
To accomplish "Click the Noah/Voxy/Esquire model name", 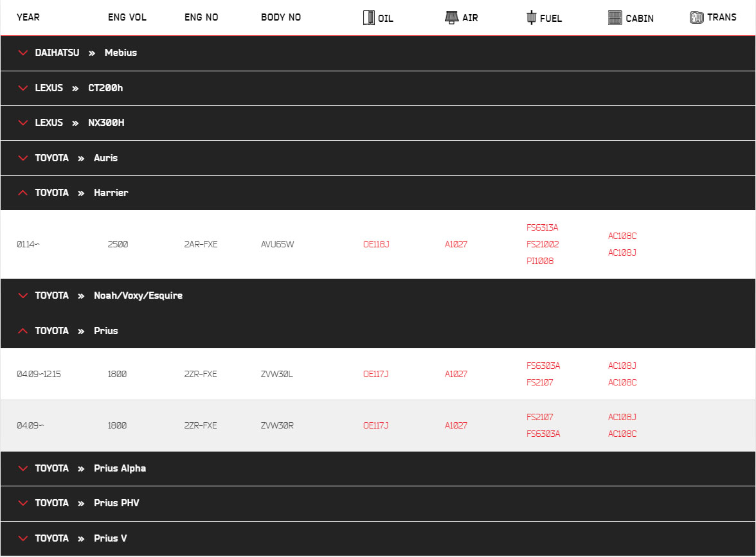I will [x=138, y=296].
